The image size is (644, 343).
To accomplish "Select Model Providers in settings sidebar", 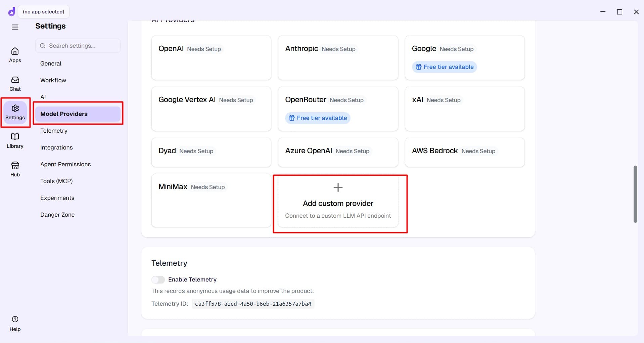I will click(78, 114).
